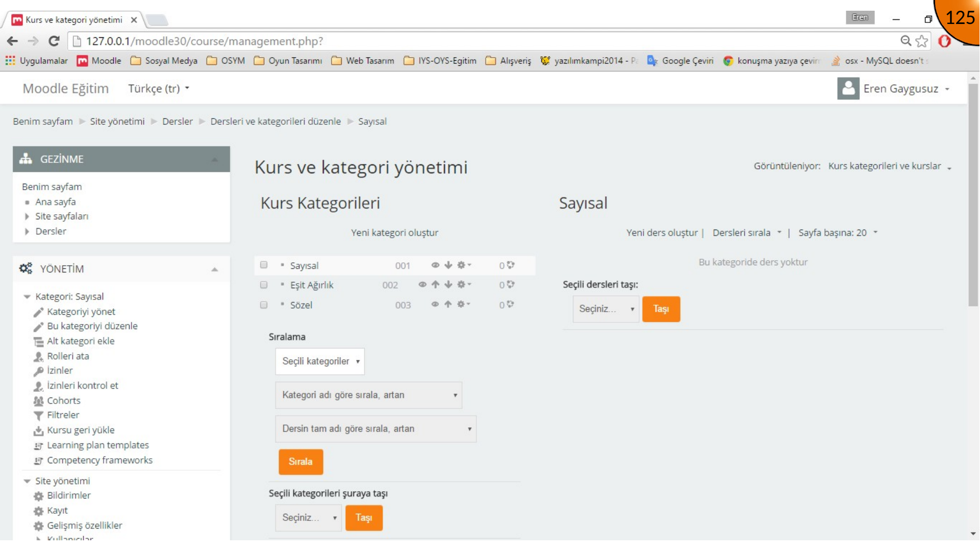Click Kursu geri yükle item

coord(81,431)
